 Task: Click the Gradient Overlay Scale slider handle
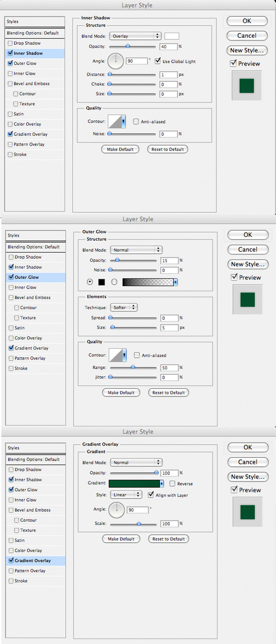click(139, 523)
